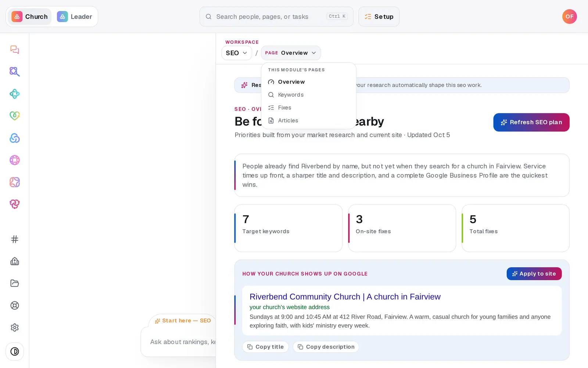Open the teal four-loop knot icon
Viewport: 588px width, 368px height.
coord(15,94)
